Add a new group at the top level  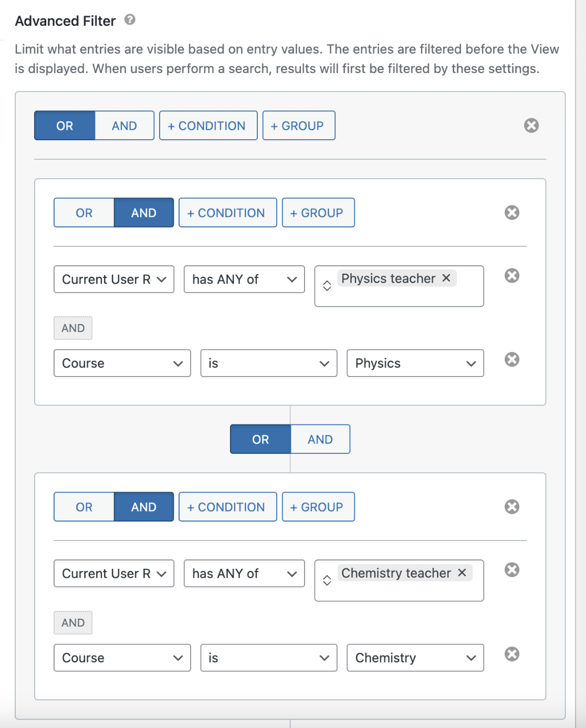299,126
